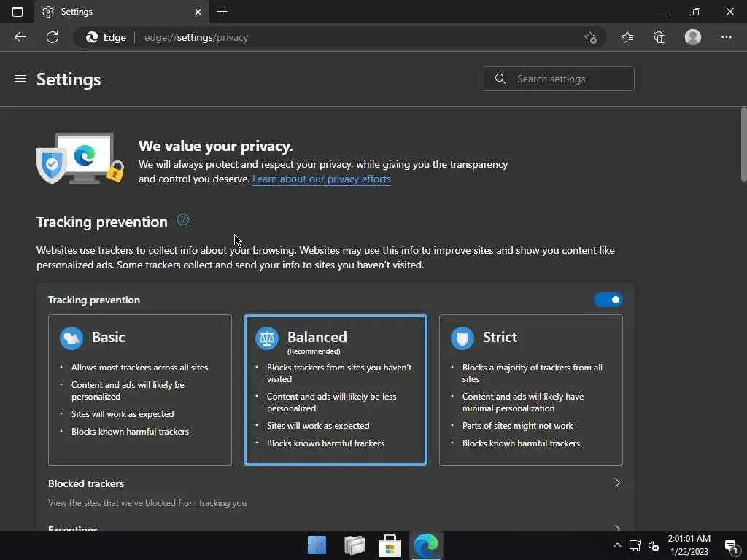Click the Basic level icon

71,338
